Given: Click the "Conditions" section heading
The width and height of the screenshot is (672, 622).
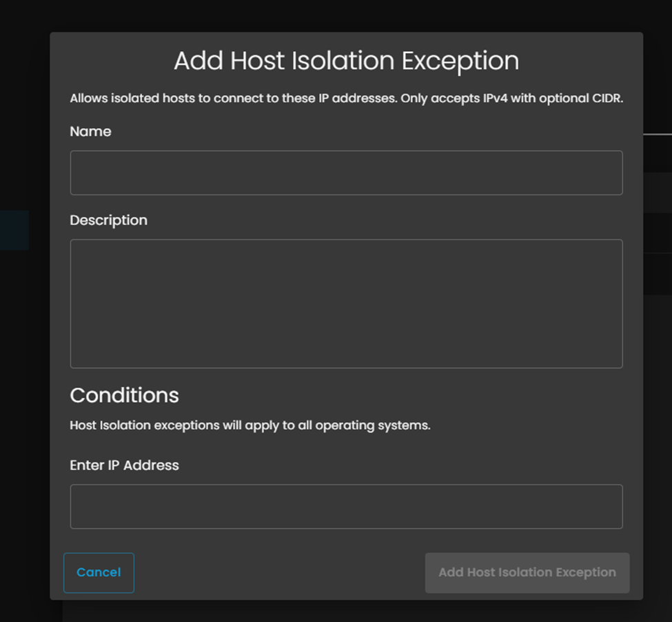Looking at the screenshot, I should [124, 395].
